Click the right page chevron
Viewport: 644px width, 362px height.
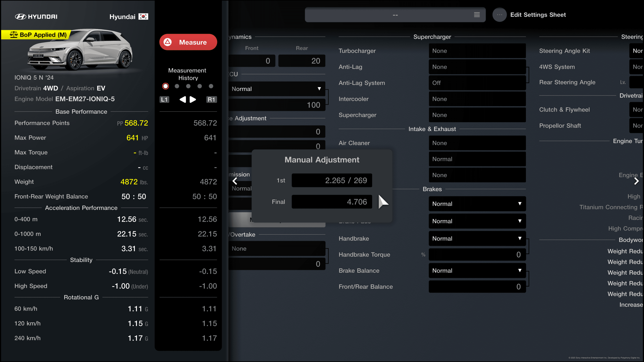click(x=636, y=181)
